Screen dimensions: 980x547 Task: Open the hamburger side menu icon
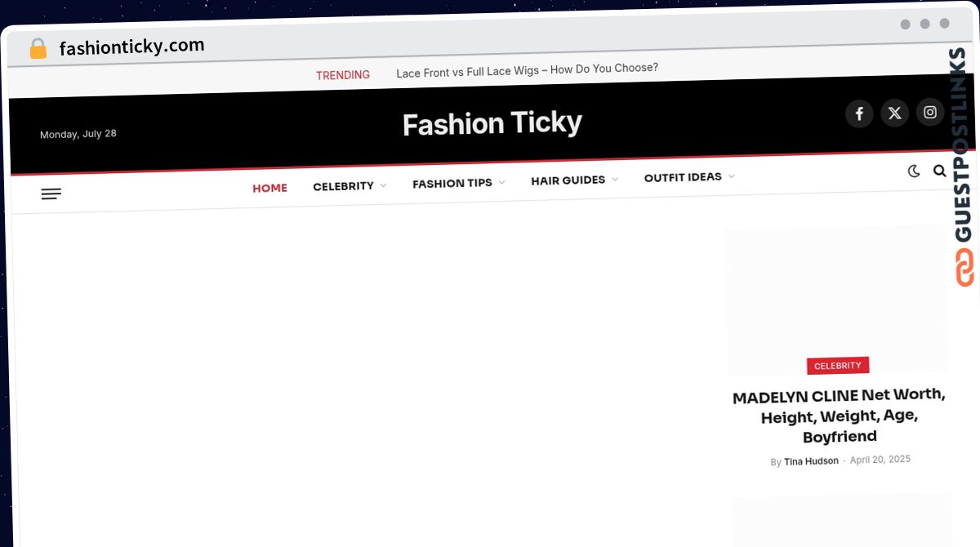[x=51, y=193]
